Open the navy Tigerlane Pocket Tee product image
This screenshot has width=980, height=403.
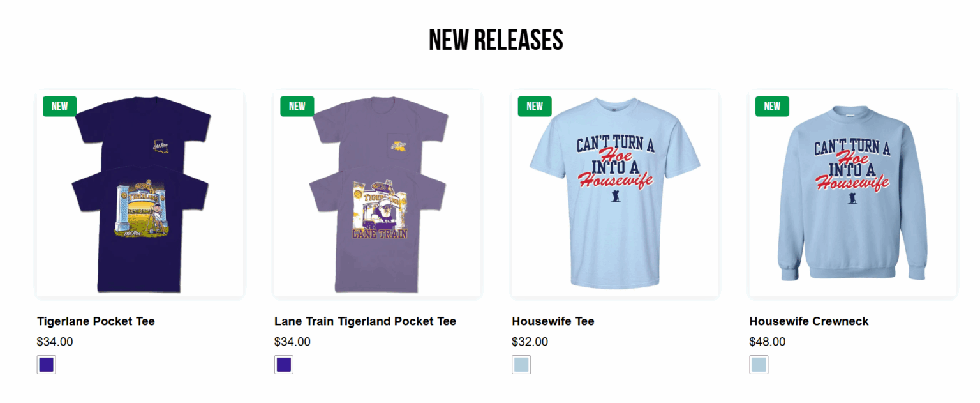(x=140, y=194)
